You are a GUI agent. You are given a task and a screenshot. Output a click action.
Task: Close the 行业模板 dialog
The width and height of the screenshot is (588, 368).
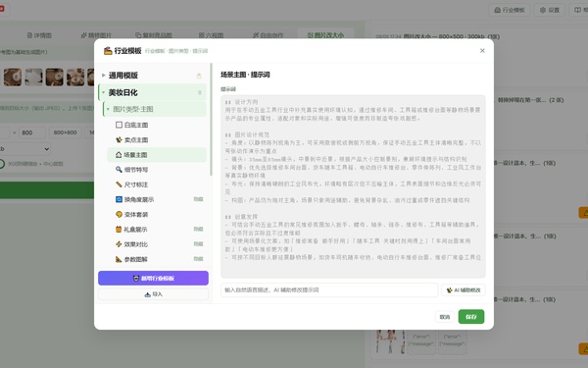pyautogui.click(x=482, y=51)
